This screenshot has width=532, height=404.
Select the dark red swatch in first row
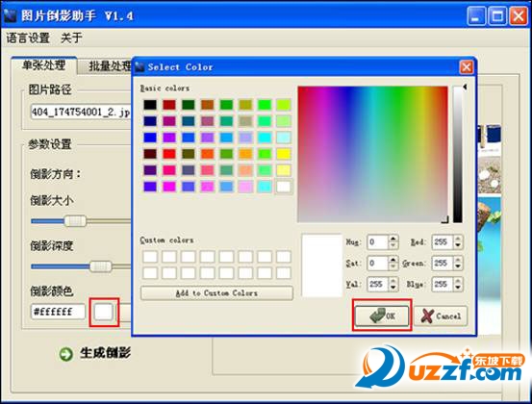pos(169,105)
